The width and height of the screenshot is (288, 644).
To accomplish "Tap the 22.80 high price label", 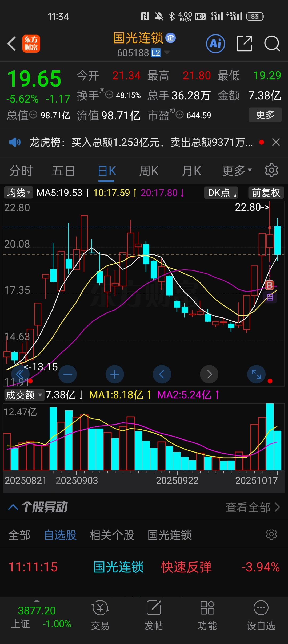I will [252, 207].
